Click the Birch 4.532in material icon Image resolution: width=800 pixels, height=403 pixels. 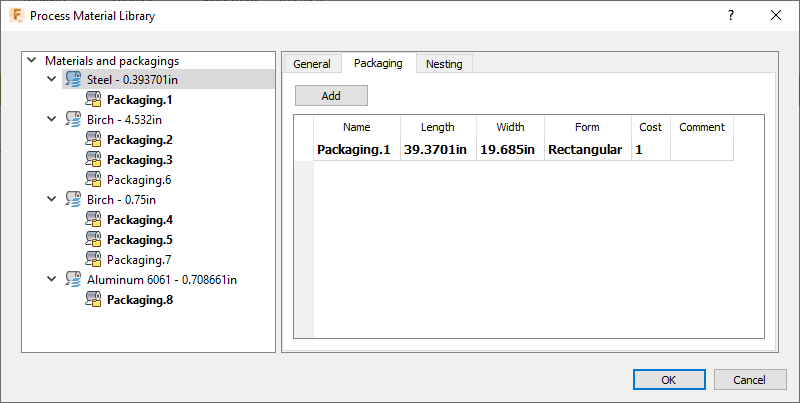73,120
